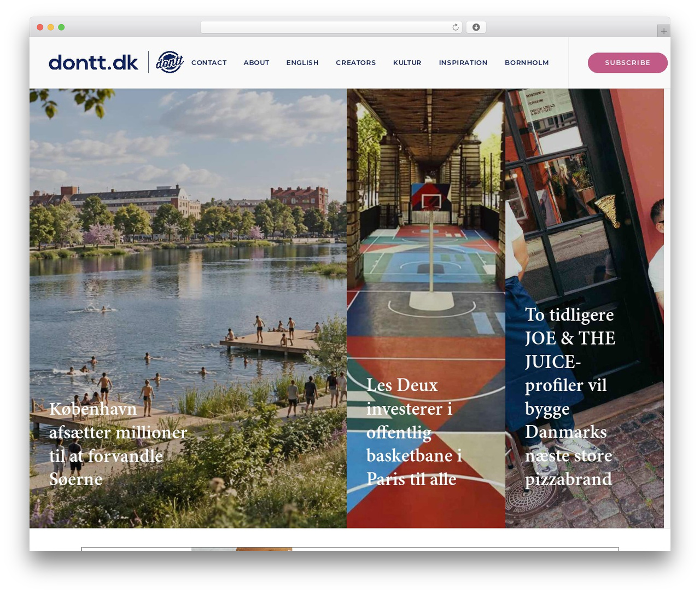This screenshot has width=700, height=593.
Task: Close the browser window with red button
Action: (x=40, y=27)
